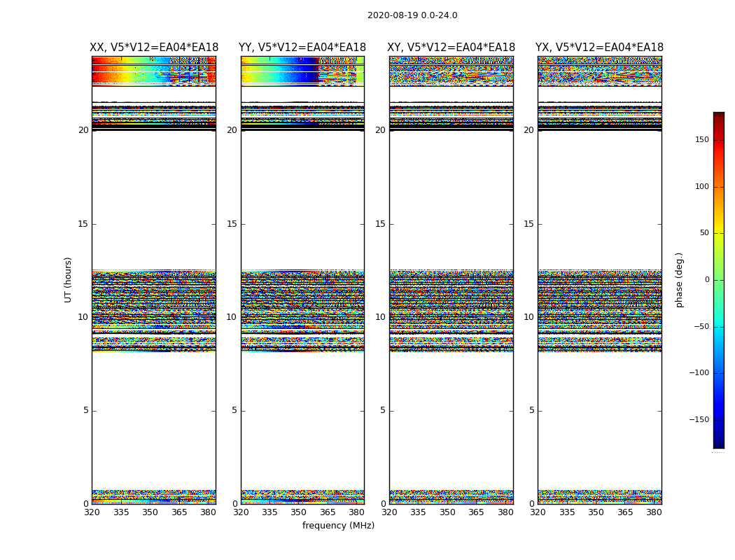Click the noisy 10-hour data band in YX plot
The height and width of the screenshot is (560, 735).
(599, 310)
